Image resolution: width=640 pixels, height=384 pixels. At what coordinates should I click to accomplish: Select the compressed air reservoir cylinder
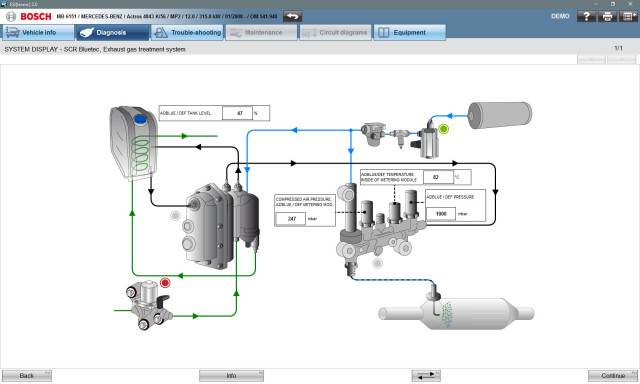(500, 115)
